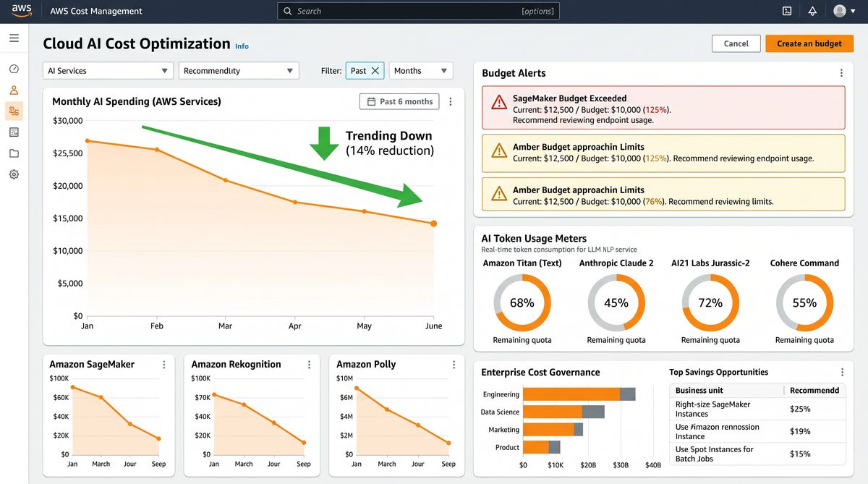Open the folder sidebar icon

tap(14, 153)
